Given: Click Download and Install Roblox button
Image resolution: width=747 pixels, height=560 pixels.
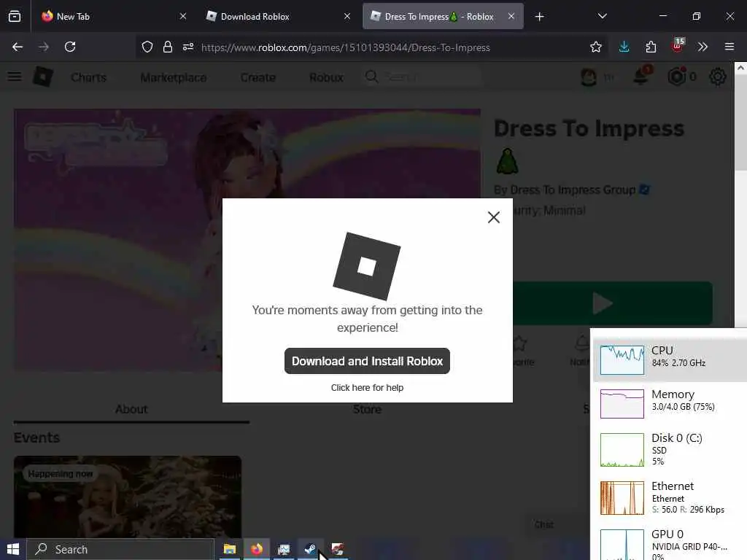Looking at the screenshot, I should (x=368, y=361).
